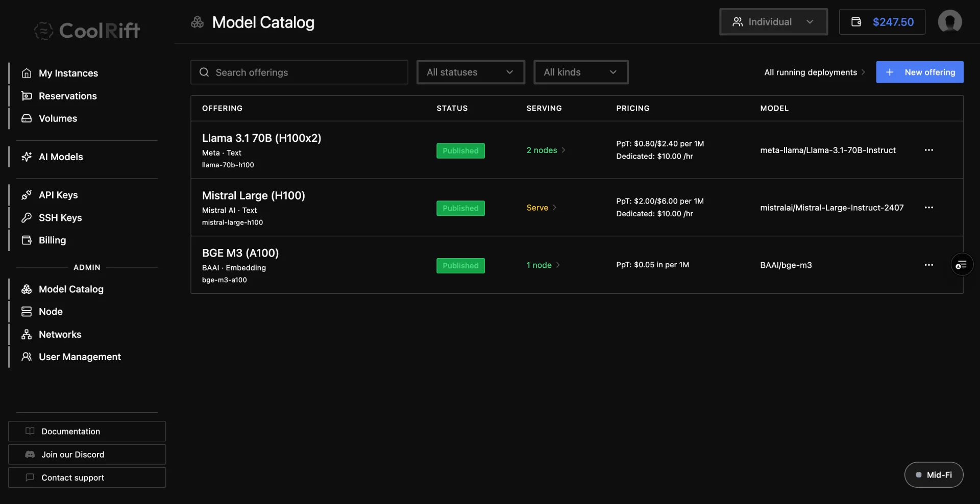Viewport: 980px width, 504px height.
Task: Open My Instances home icon
Action: coord(27,73)
